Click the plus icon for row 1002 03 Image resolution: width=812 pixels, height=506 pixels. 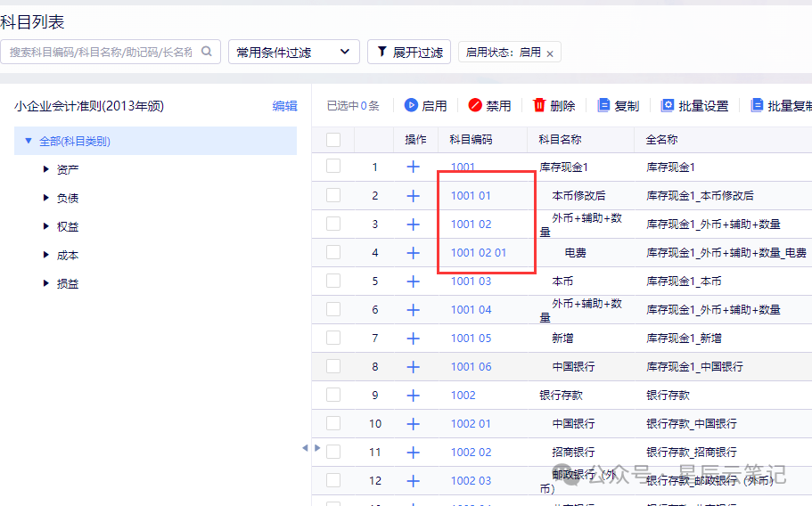[413, 480]
